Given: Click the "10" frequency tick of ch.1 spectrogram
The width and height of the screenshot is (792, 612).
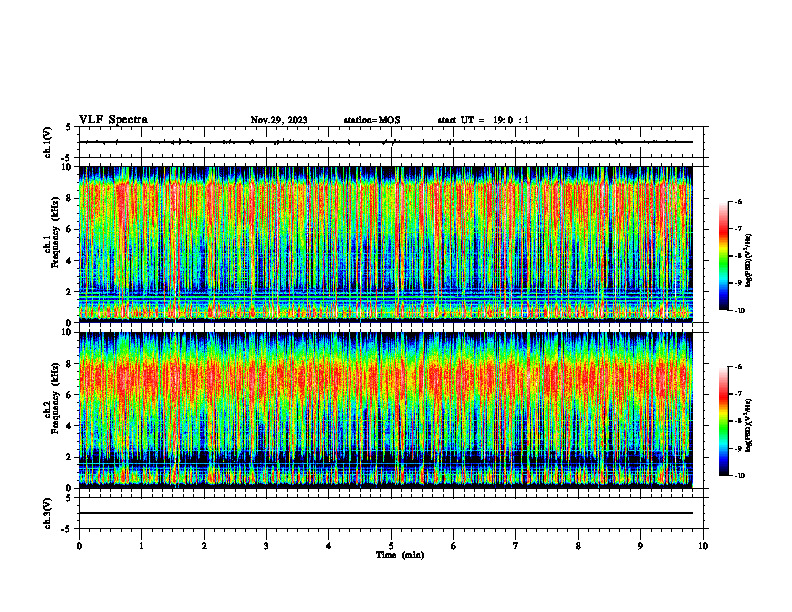Looking at the screenshot, I should pyautogui.click(x=68, y=167).
